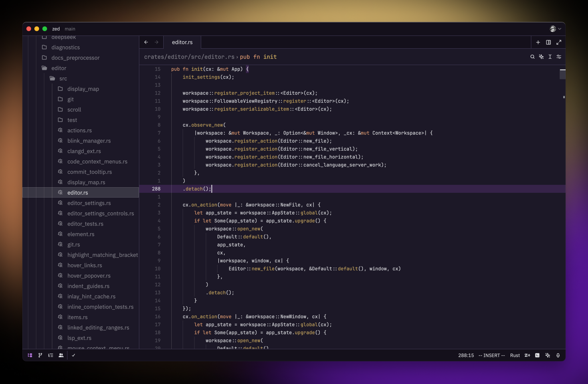Open the Rust language selector
This screenshot has height=384, width=588.
coord(515,355)
